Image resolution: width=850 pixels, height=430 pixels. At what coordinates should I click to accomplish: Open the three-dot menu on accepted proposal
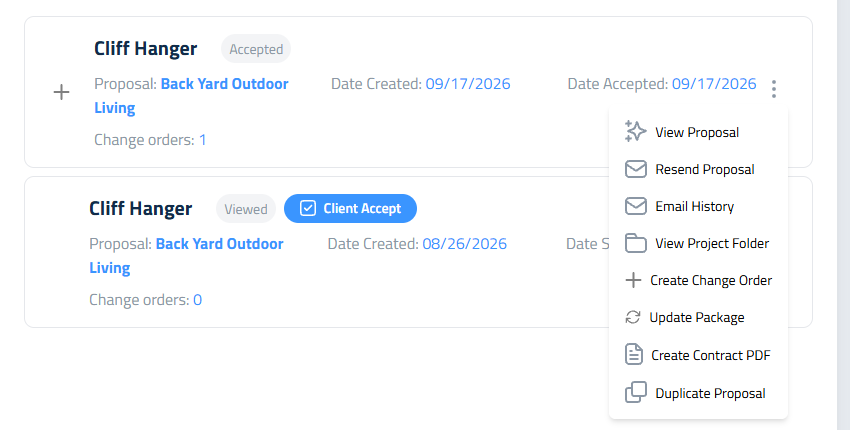click(x=774, y=88)
